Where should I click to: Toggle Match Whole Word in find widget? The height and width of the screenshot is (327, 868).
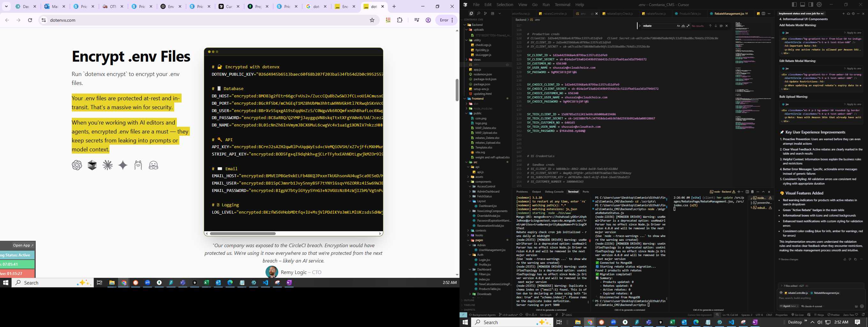(683, 26)
